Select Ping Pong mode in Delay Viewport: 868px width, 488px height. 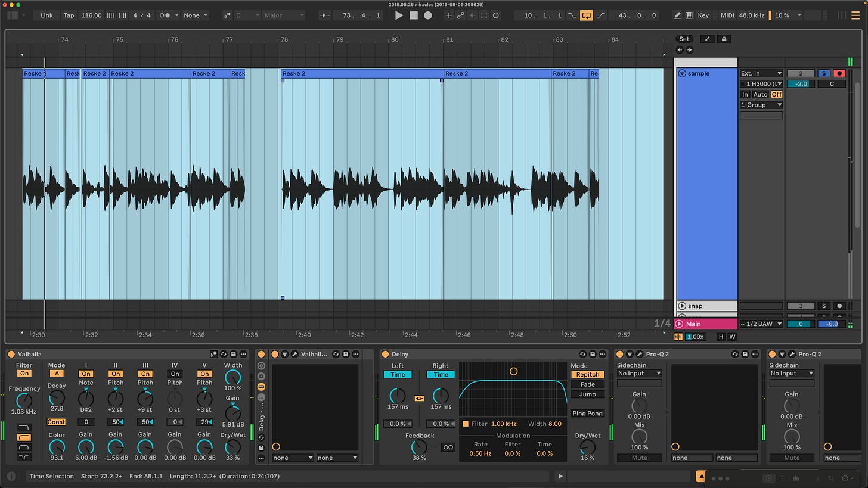(587, 413)
